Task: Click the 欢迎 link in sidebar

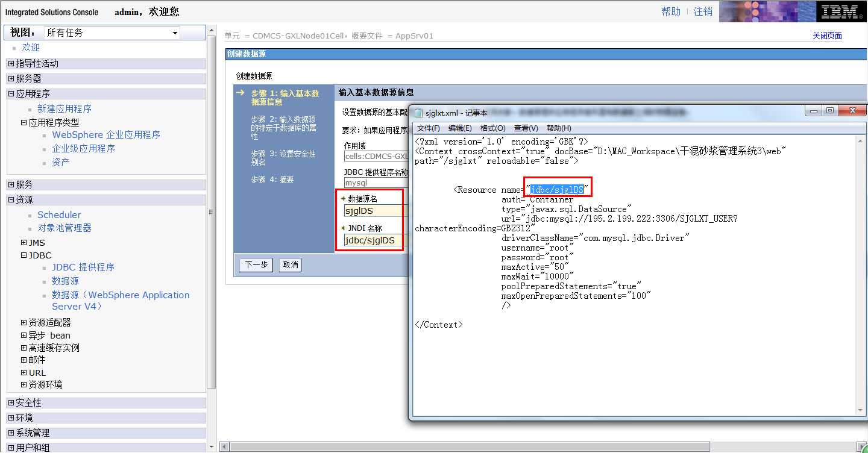Action: [31, 48]
